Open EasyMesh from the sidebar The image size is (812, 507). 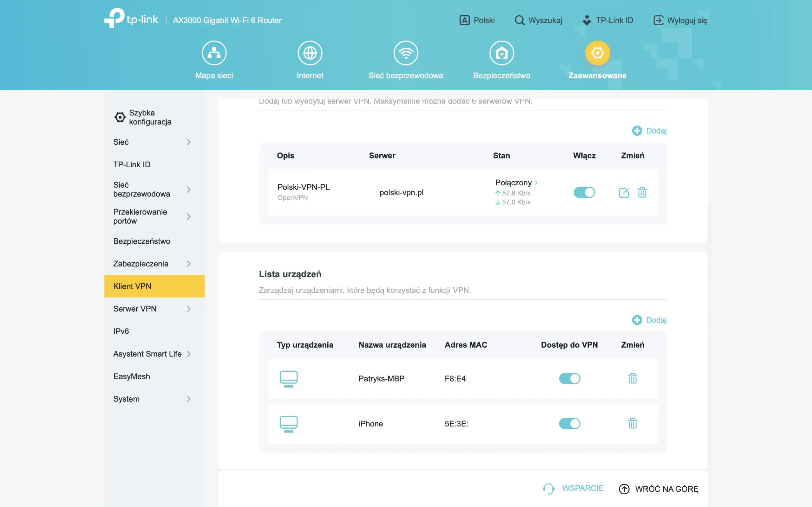click(x=132, y=376)
